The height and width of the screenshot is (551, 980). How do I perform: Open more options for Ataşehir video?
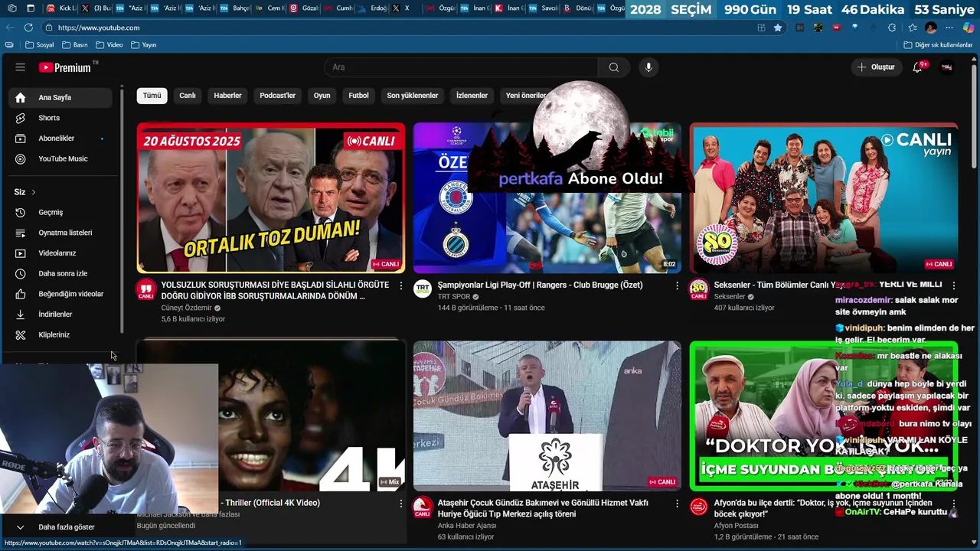coord(677,504)
